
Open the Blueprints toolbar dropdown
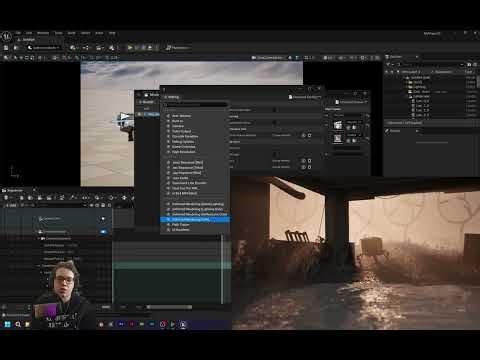pyautogui.click(x=87, y=48)
